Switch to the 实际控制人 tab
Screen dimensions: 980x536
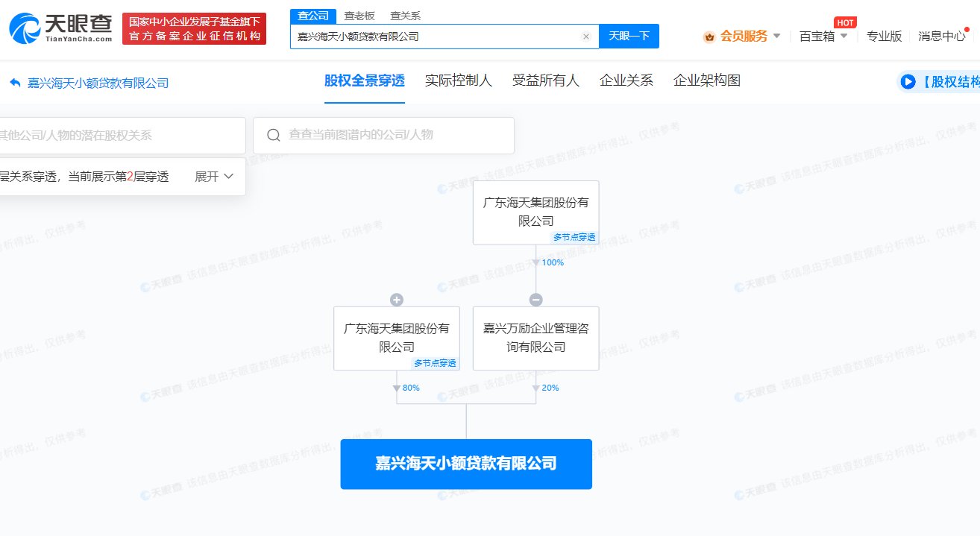click(x=459, y=81)
